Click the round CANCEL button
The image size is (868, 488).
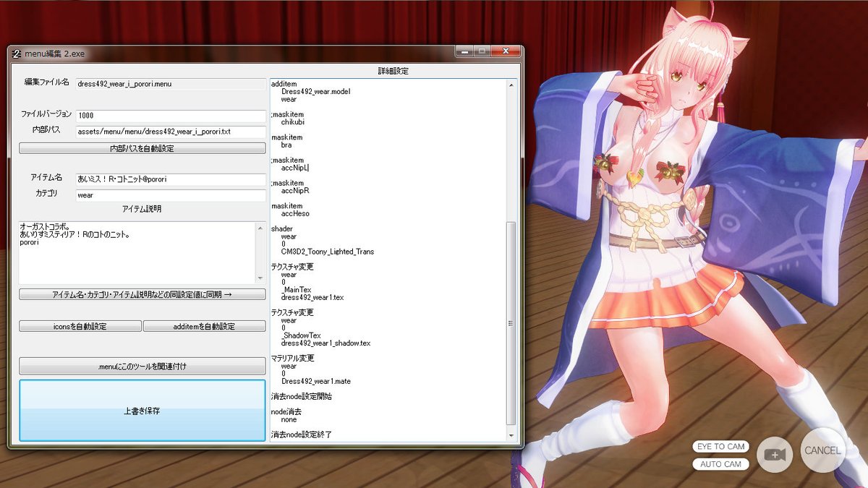(822, 450)
